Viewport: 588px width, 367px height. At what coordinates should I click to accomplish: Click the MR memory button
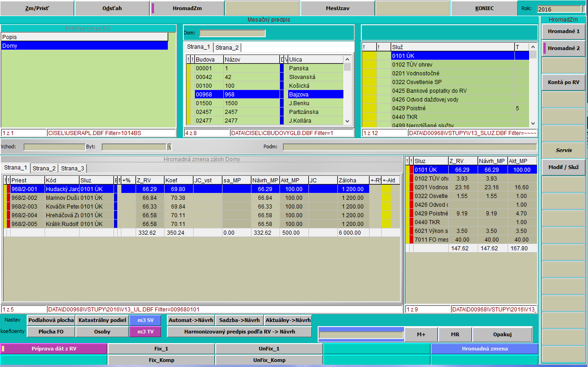click(x=455, y=334)
